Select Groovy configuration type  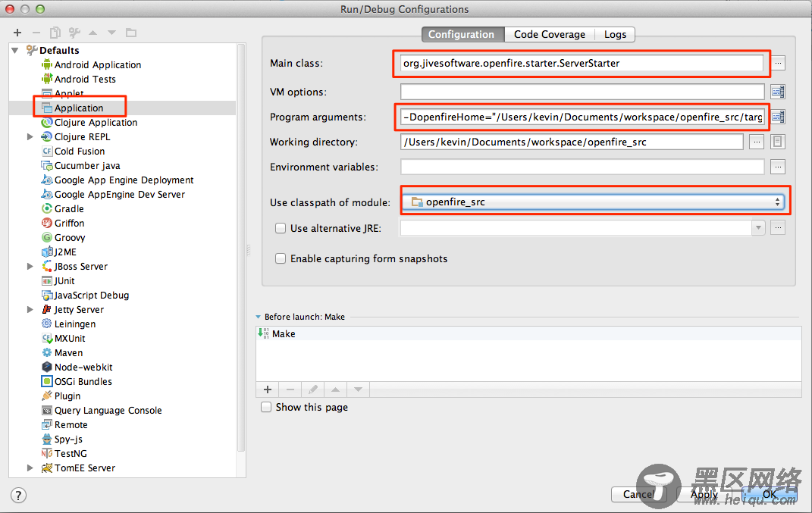click(x=70, y=238)
